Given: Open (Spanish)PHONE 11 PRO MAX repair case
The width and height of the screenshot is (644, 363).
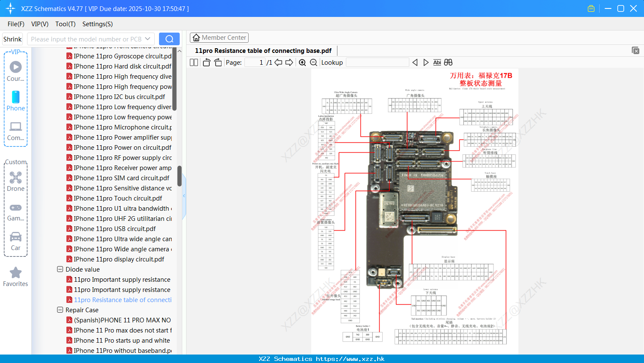Looking at the screenshot, I should 119,320.
